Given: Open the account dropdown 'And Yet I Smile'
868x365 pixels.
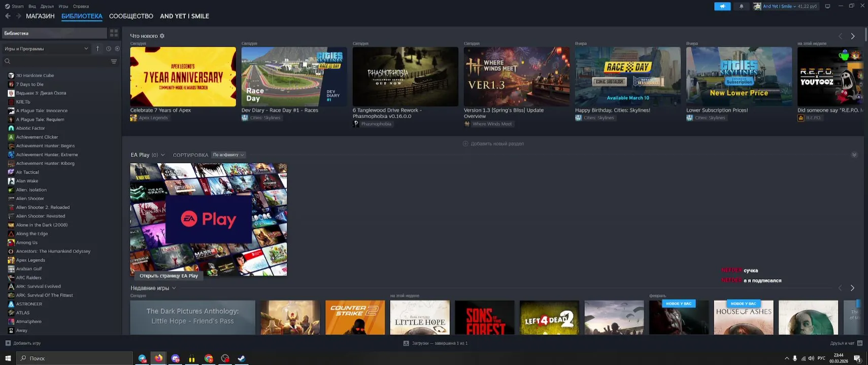Looking at the screenshot, I should 779,6.
